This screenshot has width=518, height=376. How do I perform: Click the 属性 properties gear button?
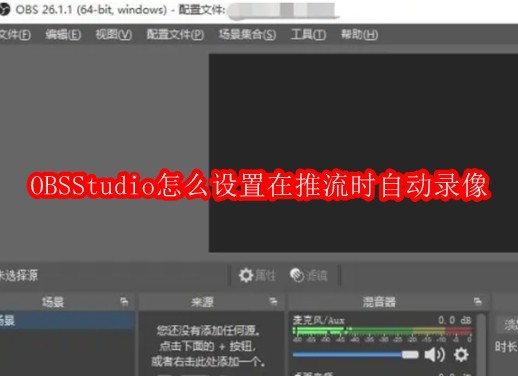(x=257, y=275)
